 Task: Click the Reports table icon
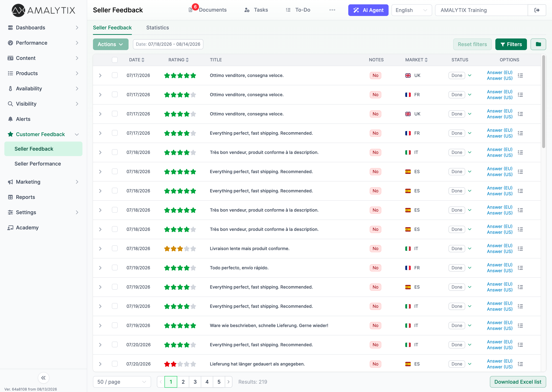click(10, 197)
